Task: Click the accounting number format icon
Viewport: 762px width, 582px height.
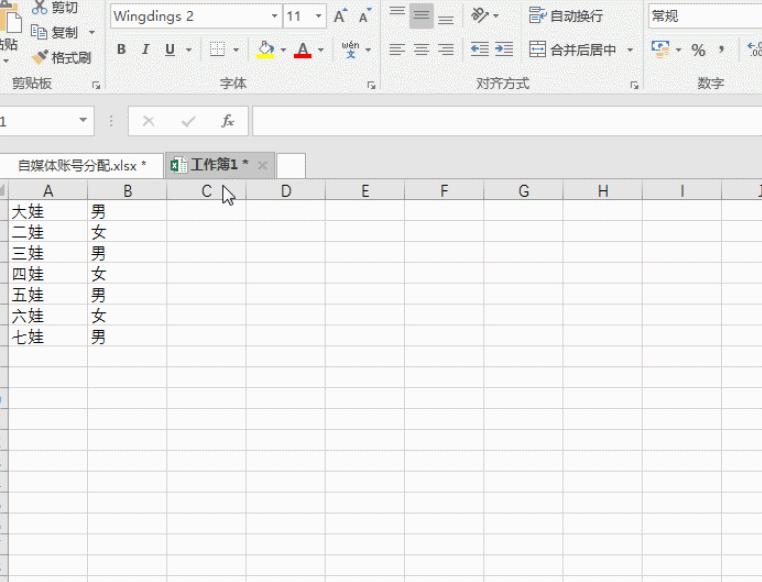Action: tap(660, 49)
